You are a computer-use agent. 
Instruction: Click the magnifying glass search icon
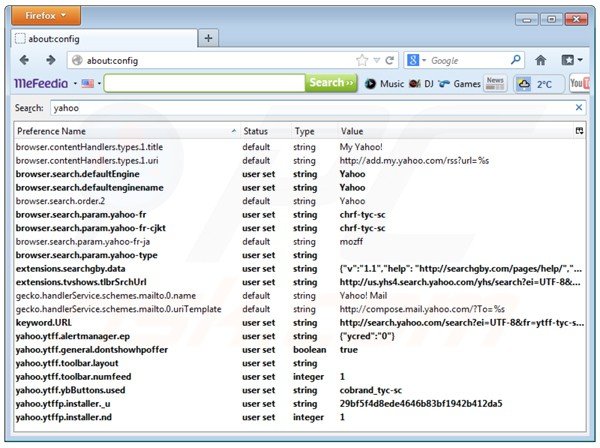point(516,60)
